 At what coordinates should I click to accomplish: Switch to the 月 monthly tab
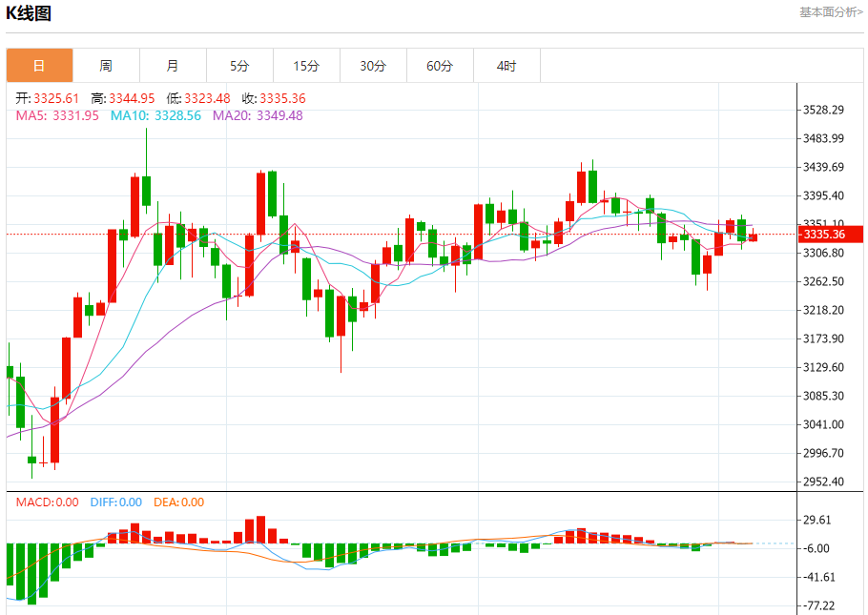click(x=173, y=66)
